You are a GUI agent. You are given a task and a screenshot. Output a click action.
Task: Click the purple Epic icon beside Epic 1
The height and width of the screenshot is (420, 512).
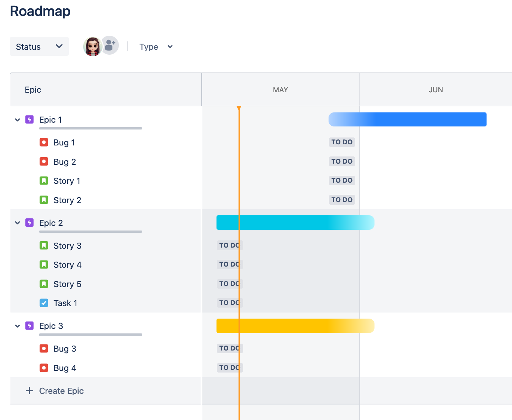[29, 119]
